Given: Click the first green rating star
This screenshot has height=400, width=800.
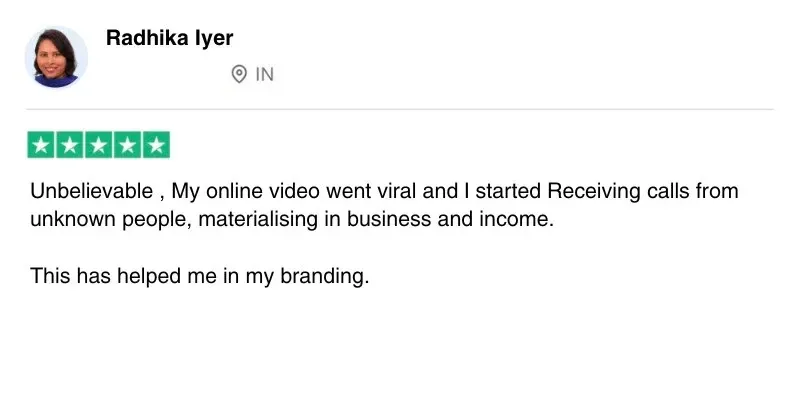Looking at the screenshot, I should click(x=42, y=145).
